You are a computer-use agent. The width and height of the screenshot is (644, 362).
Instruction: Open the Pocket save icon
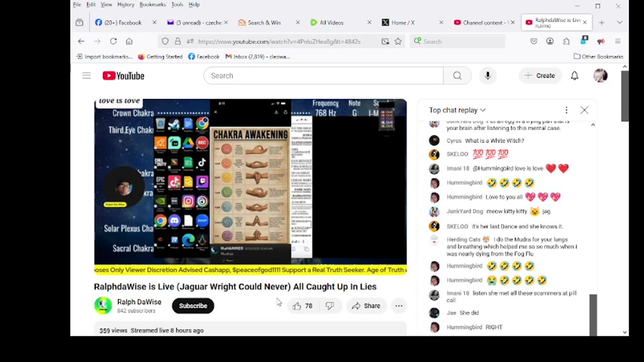point(534,41)
